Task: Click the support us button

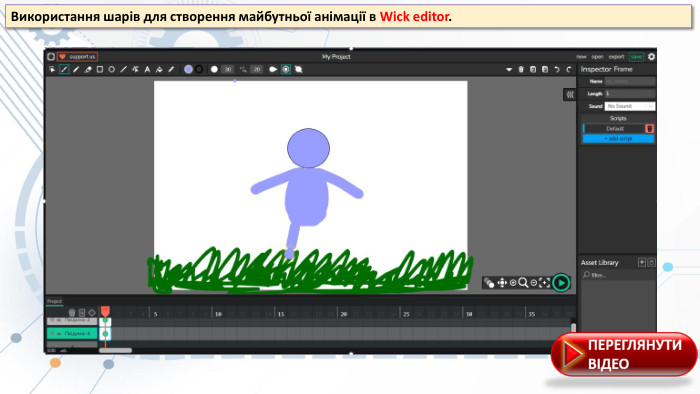Action: coord(78,57)
